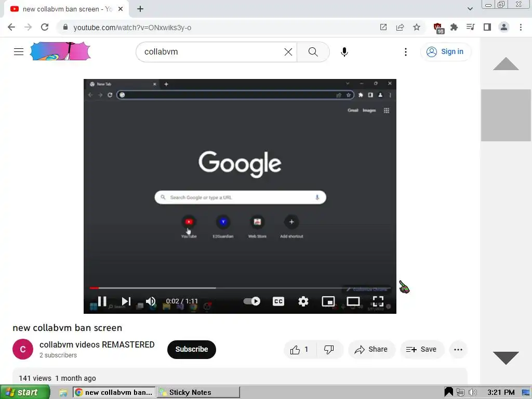The height and width of the screenshot is (399, 532).
Task: Open YouTube settings three-dot menu
Action: pyautogui.click(x=406, y=51)
